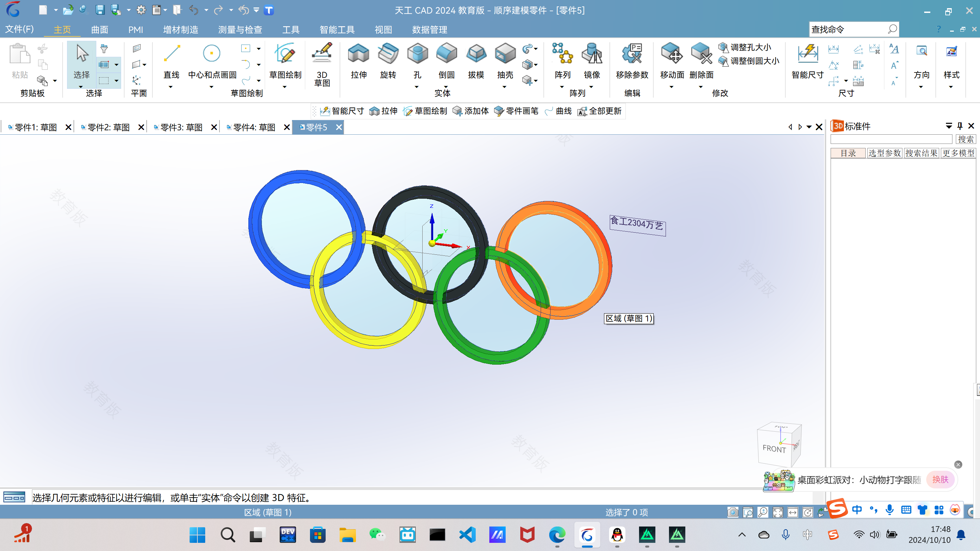Click the 全部更新 update all button

tap(600, 111)
